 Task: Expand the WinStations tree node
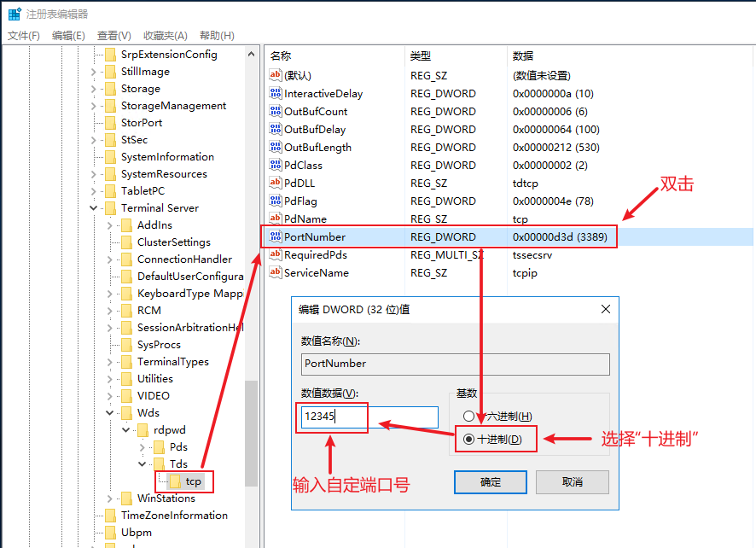(x=109, y=498)
